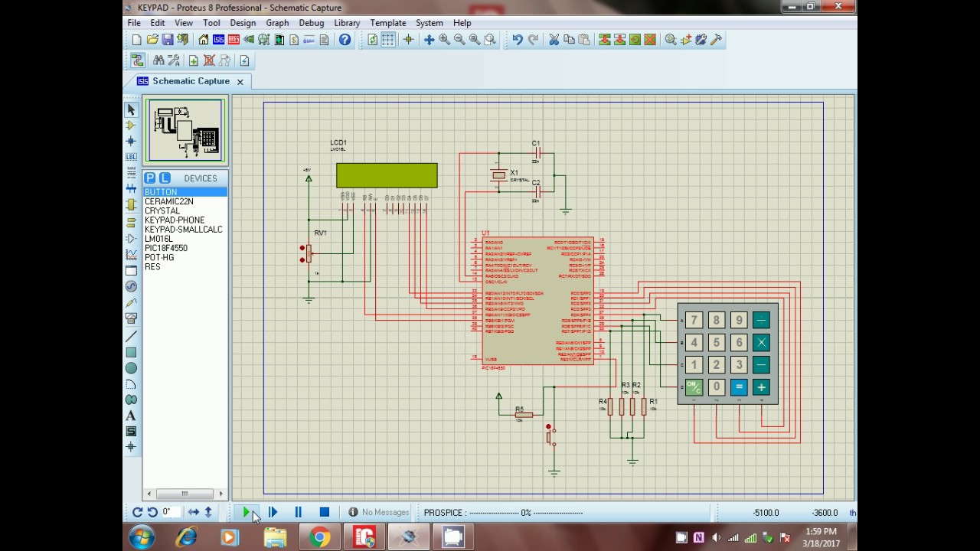This screenshot has height=551, width=980.
Task: Select Component Mode in the left toolbar
Action: pyautogui.click(x=131, y=126)
